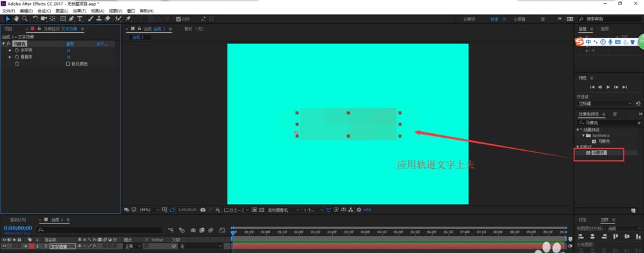Open the show channel RGB icon
This screenshot has height=253, width=644.
click(217, 209)
